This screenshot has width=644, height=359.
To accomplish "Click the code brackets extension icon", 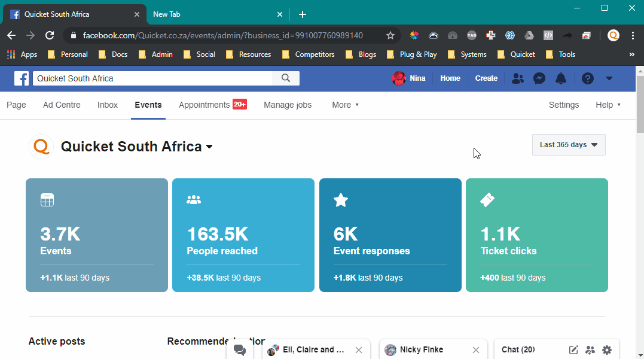I will pyautogui.click(x=548, y=35).
